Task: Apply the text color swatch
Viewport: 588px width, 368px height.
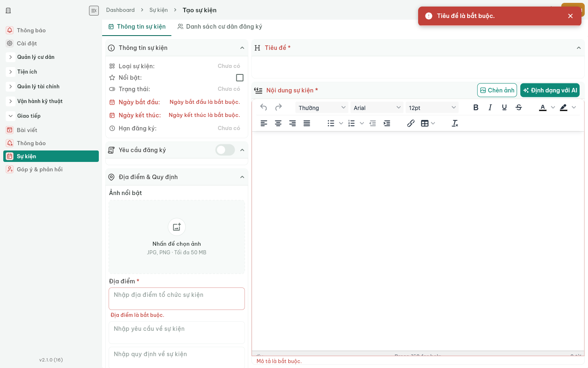Action: [543, 108]
